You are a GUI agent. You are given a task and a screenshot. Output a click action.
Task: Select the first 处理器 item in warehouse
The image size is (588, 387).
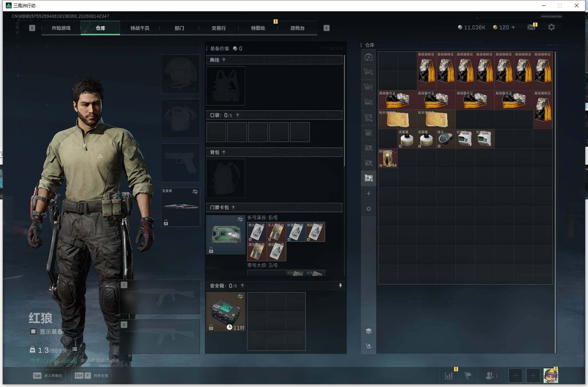pyautogui.click(x=465, y=139)
